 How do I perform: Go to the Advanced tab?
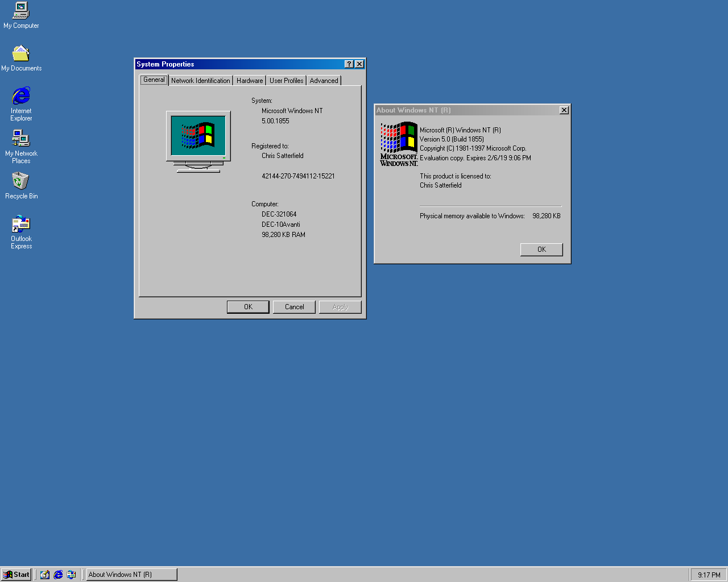pos(324,81)
